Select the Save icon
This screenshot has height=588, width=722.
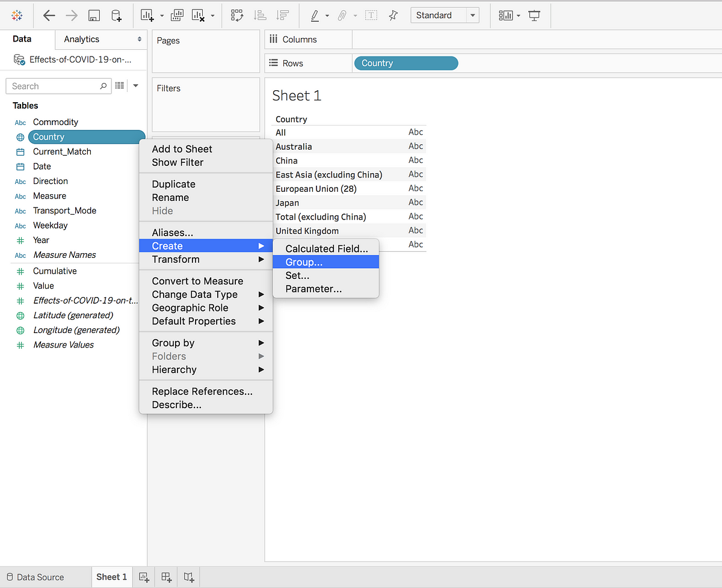pyautogui.click(x=93, y=15)
